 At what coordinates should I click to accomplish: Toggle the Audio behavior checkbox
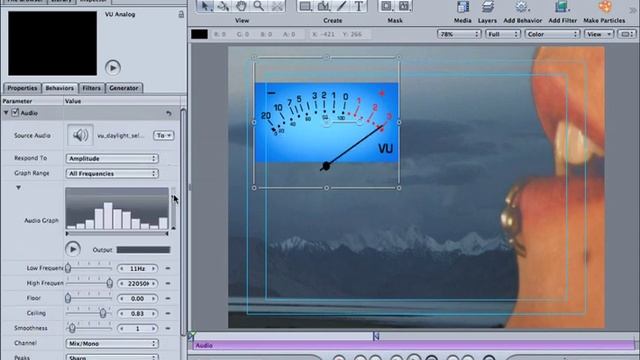[15, 112]
